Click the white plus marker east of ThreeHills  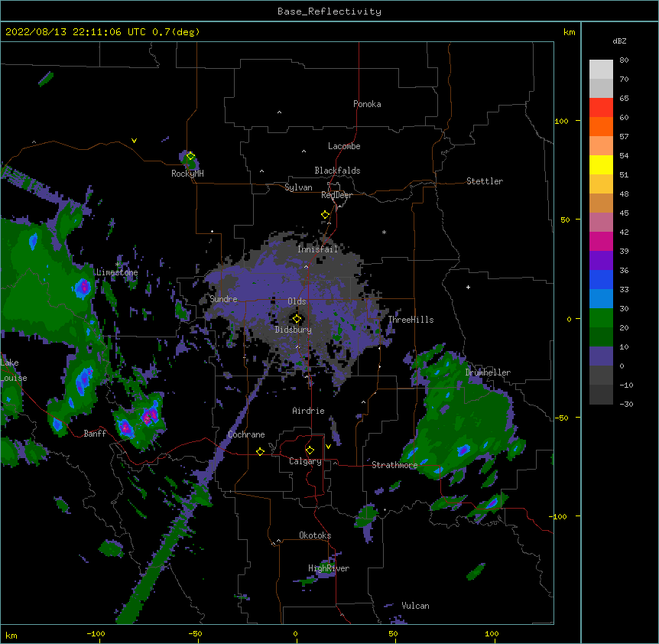468,287
